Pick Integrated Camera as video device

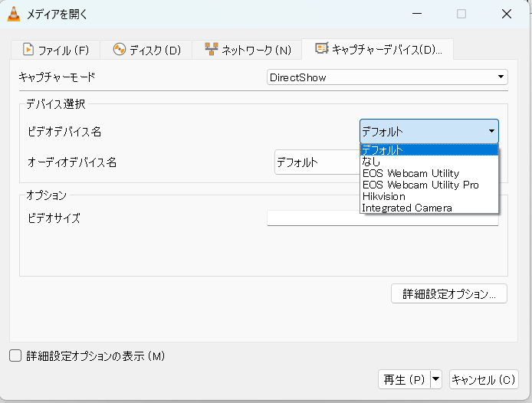406,208
